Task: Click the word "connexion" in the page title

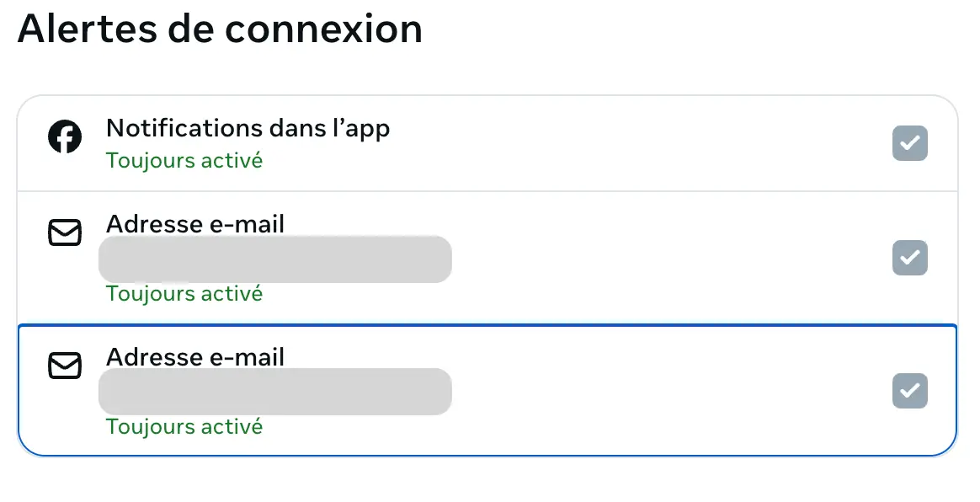Action: 323,29
